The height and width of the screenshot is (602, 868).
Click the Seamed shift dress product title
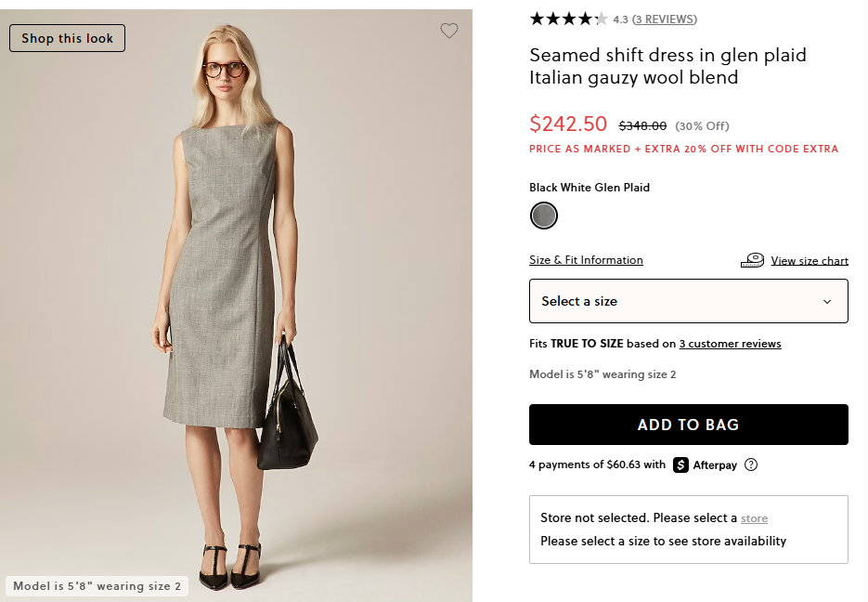(x=667, y=66)
